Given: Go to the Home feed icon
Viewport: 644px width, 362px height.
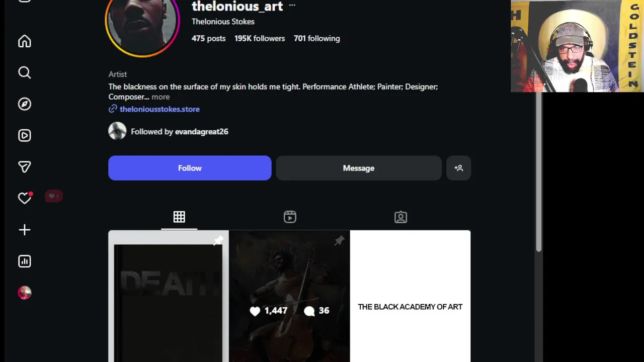Looking at the screenshot, I should point(25,41).
